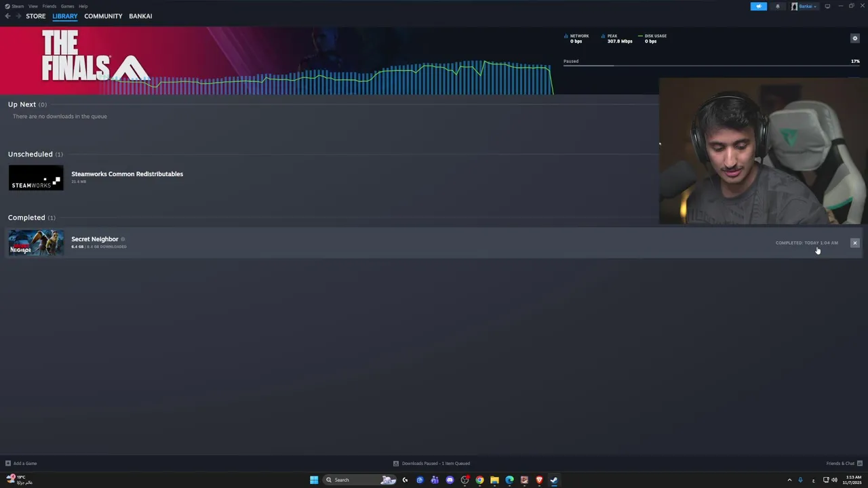Open Google Chrome from the taskbar
This screenshot has height=488, width=868.
point(479,480)
